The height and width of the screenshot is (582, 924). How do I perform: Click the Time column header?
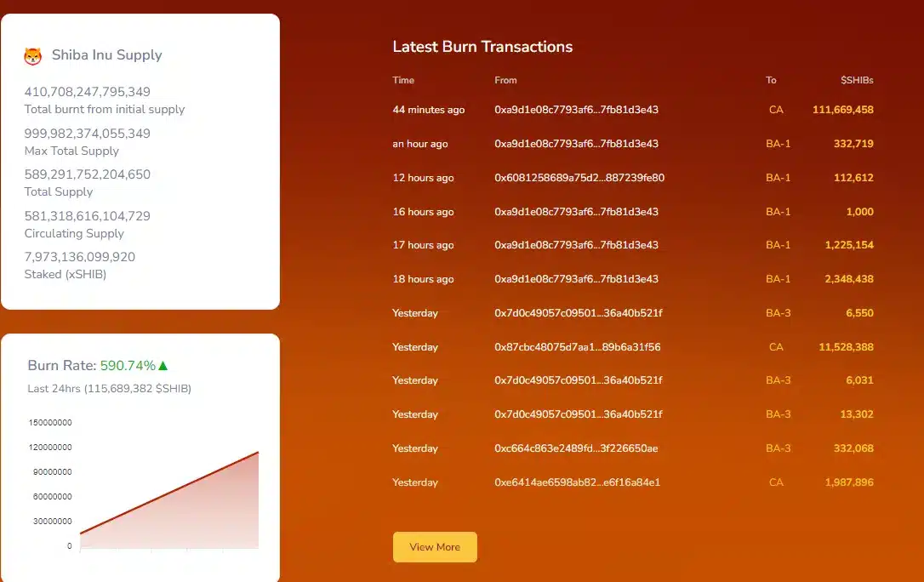(x=403, y=80)
